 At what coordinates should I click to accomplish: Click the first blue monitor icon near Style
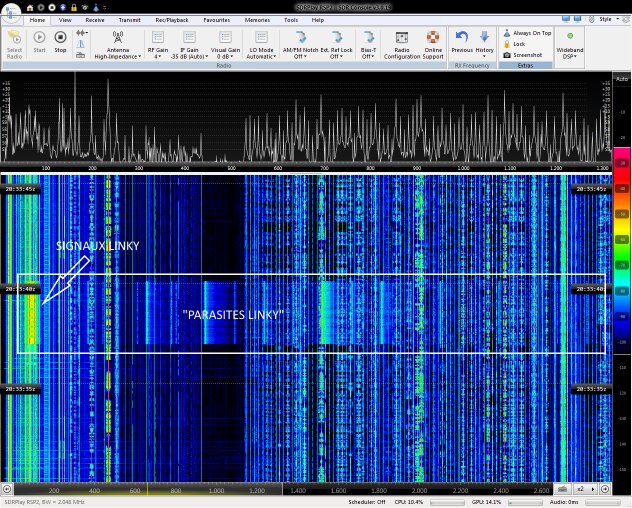pyautogui.click(x=566, y=19)
